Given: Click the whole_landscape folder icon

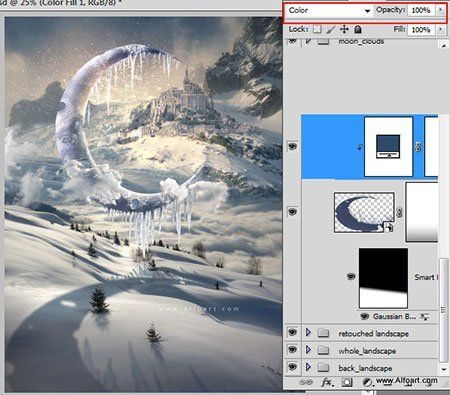Looking at the screenshot, I should (x=323, y=350).
